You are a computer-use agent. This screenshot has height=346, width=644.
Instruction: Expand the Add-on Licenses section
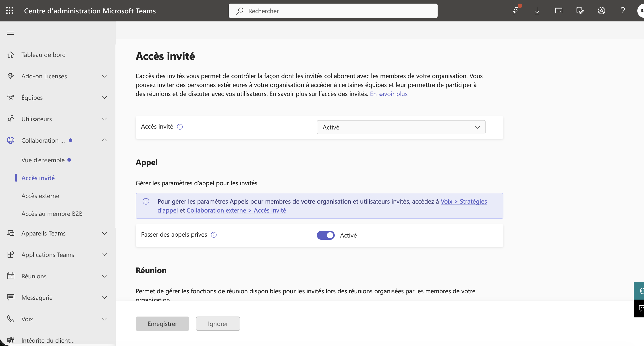pos(104,76)
